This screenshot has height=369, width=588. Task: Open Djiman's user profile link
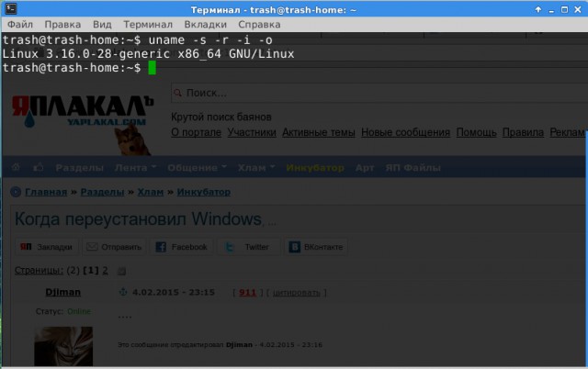[63, 292]
